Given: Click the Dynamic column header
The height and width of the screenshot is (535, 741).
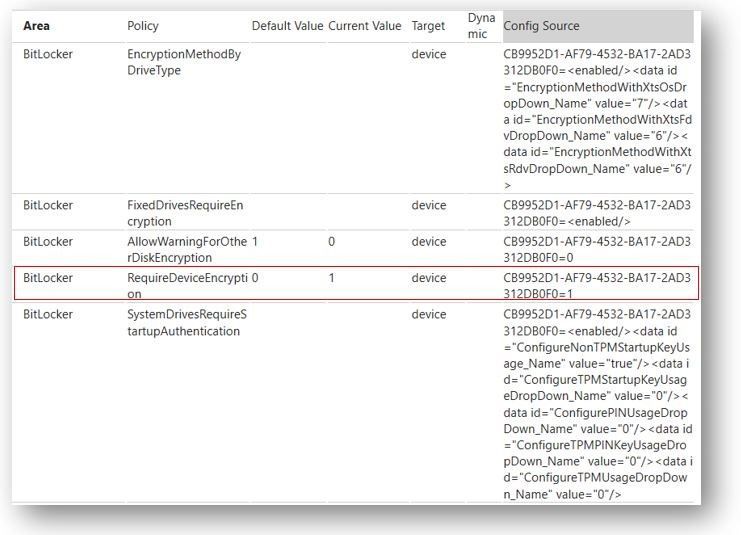Looking at the screenshot, I should click(481, 26).
